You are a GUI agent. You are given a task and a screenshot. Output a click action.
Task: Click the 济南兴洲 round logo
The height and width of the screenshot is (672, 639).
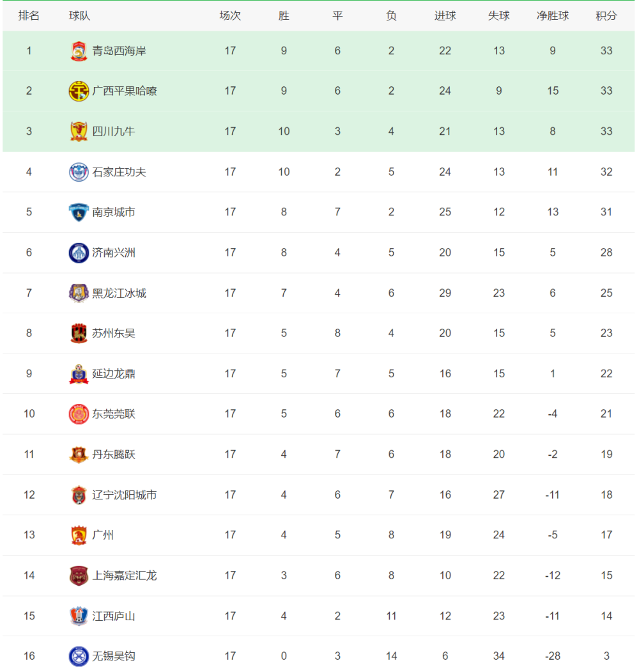79,253
